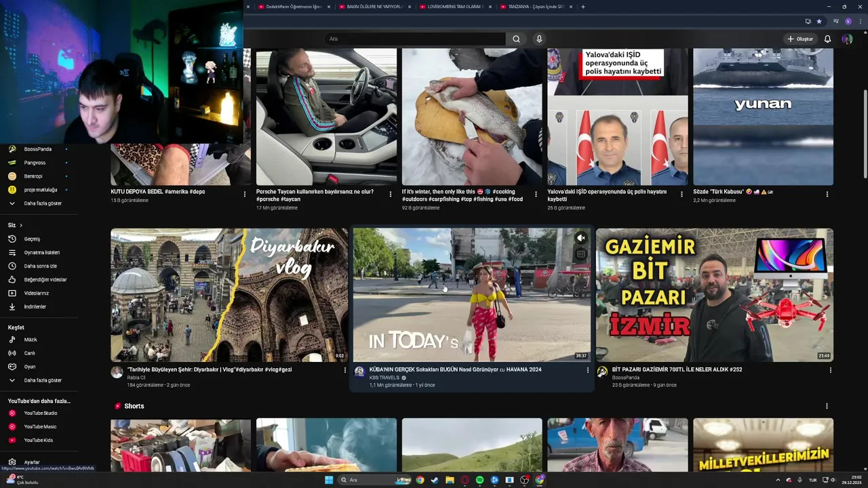This screenshot has height=488, width=868.
Task: Open Spotify from the taskbar
Action: pyautogui.click(x=479, y=480)
